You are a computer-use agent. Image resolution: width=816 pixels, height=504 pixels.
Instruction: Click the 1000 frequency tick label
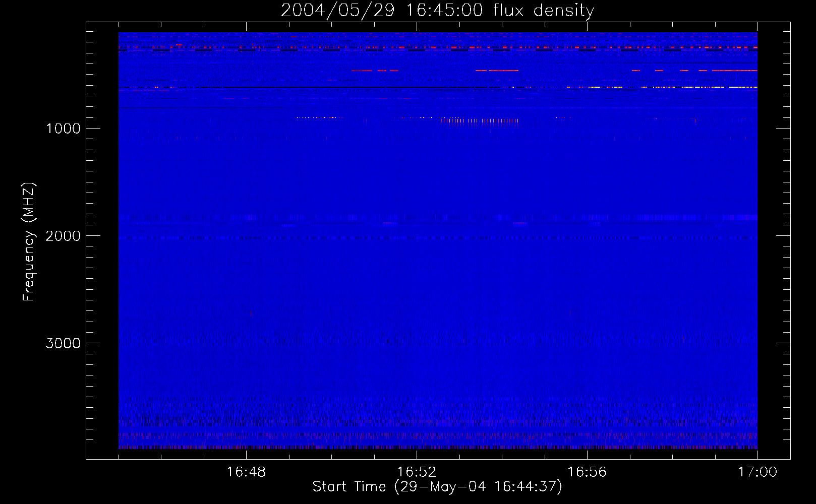click(63, 129)
